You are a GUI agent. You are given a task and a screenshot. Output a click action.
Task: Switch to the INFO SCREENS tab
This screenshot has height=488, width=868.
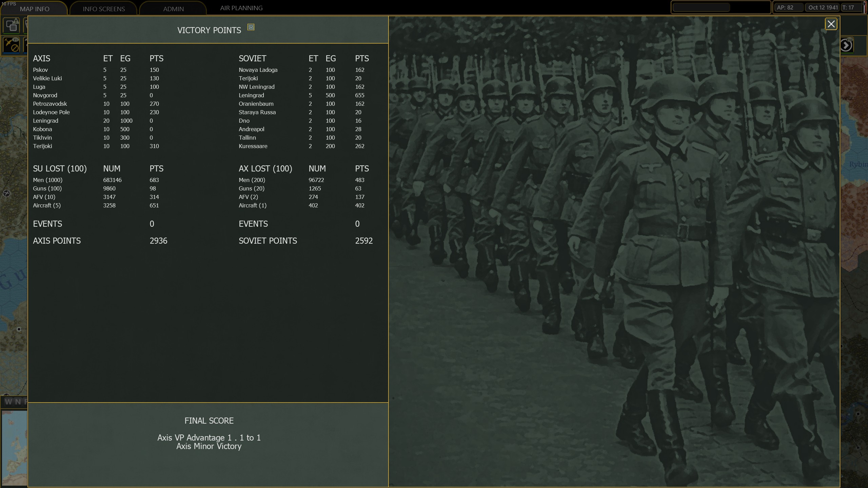coord(104,9)
